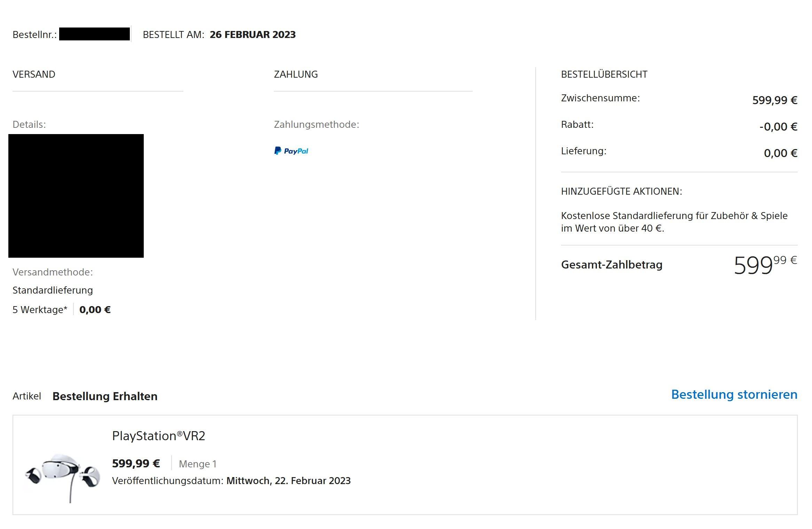Click the Bestellung stornieren link
The width and height of the screenshot is (812, 529).
click(x=734, y=395)
